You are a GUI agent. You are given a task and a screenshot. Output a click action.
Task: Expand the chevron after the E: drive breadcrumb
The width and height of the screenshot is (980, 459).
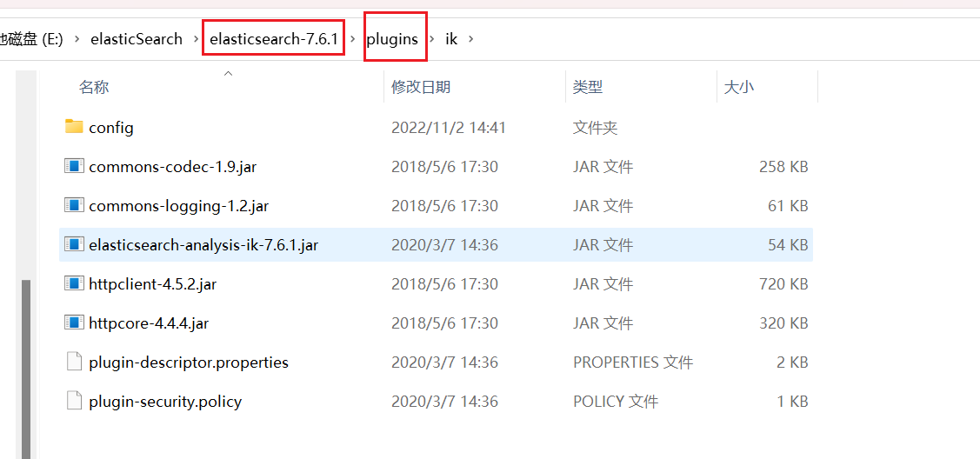tap(77, 39)
